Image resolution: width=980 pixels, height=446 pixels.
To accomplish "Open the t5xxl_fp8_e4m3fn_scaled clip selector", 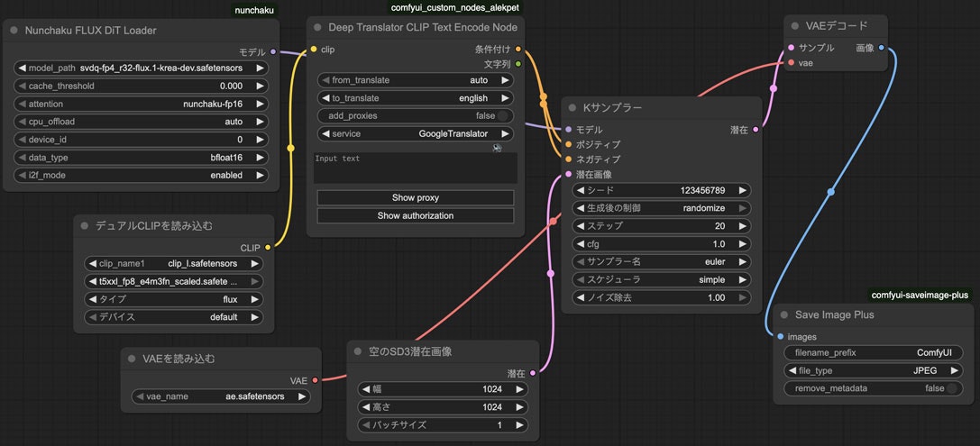I will tap(173, 282).
